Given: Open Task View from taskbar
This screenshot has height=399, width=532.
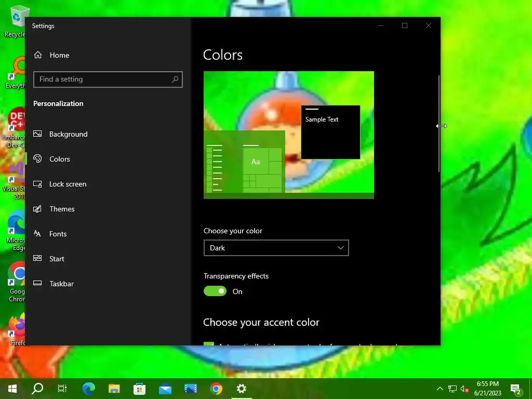Looking at the screenshot, I should (x=62, y=389).
